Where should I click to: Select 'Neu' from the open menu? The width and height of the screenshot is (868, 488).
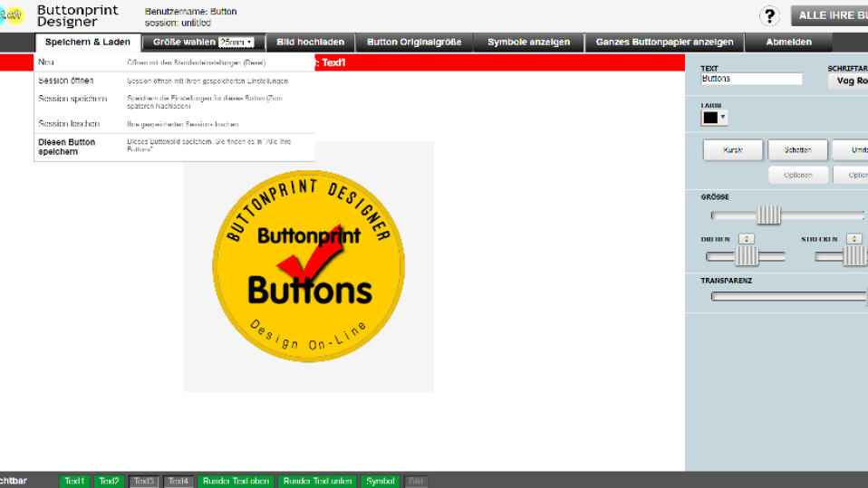pos(47,62)
